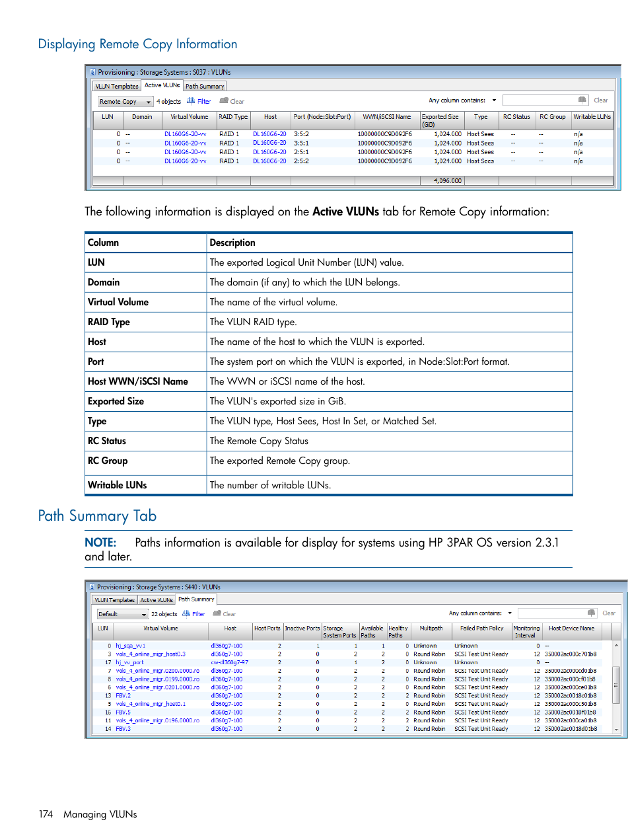Select vols_4_online_migr.0200.0000.ro volume link
Viewport: 630px width, 840px height.
(x=158, y=671)
